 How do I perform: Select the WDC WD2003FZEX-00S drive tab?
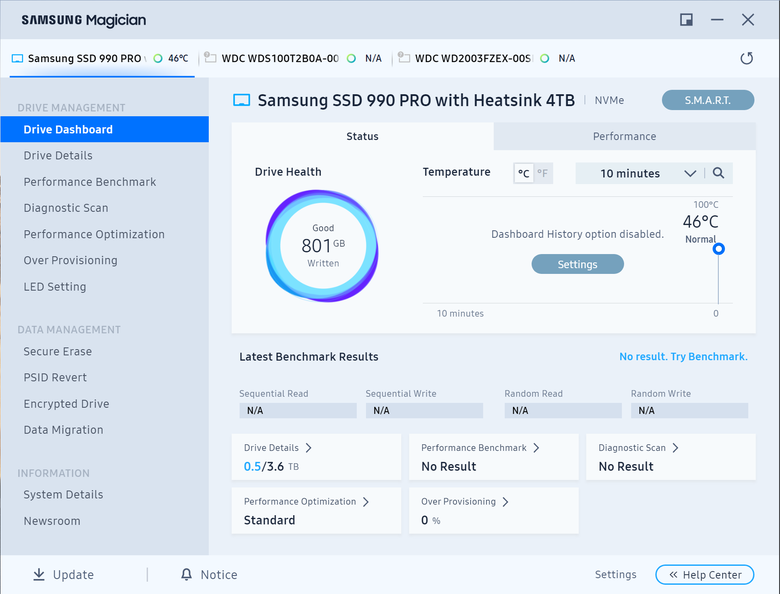click(x=487, y=58)
